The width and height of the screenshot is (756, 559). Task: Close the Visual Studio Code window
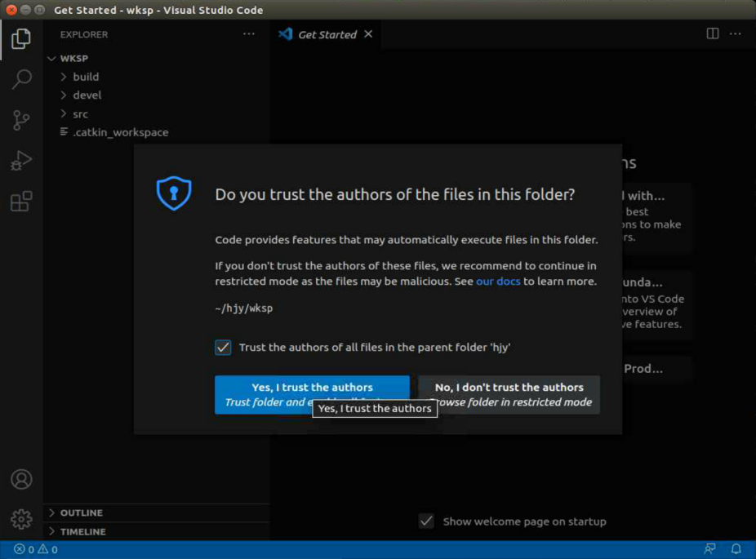click(x=11, y=10)
